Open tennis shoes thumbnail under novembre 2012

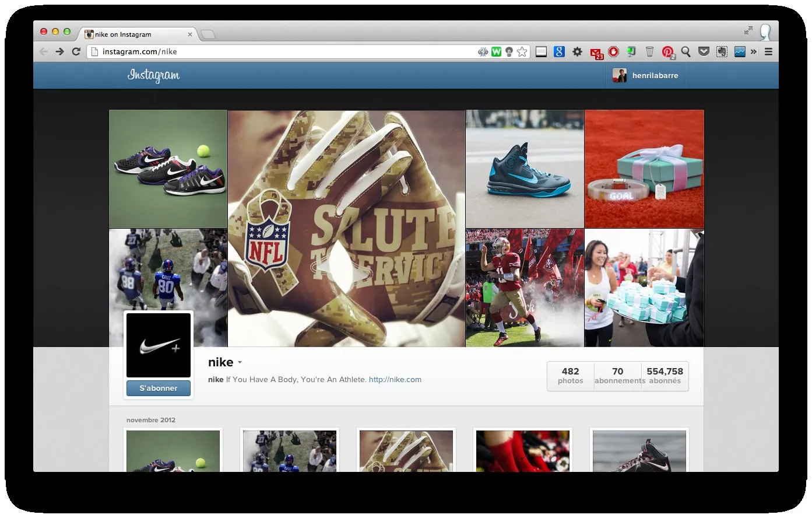tap(173, 451)
